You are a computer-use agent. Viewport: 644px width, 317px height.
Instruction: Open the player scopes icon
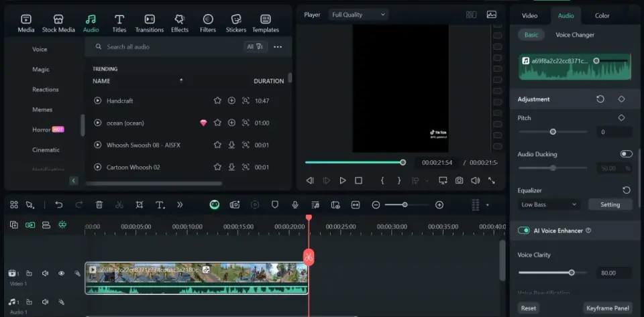click(x=491, y=15)
